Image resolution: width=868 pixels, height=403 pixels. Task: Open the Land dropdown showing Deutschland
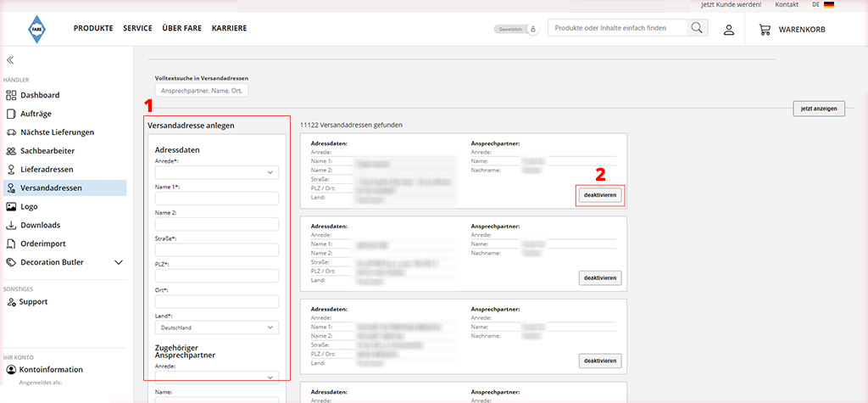(217, 327)
